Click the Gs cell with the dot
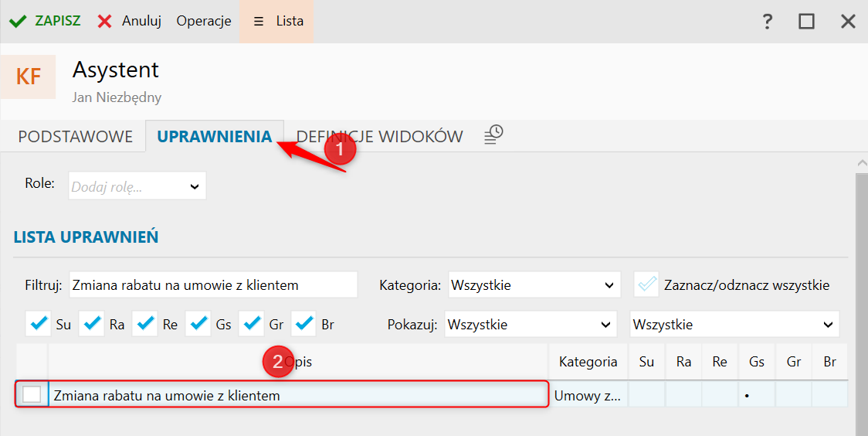This screenshot has width=868, height=436. click(757, 396)
